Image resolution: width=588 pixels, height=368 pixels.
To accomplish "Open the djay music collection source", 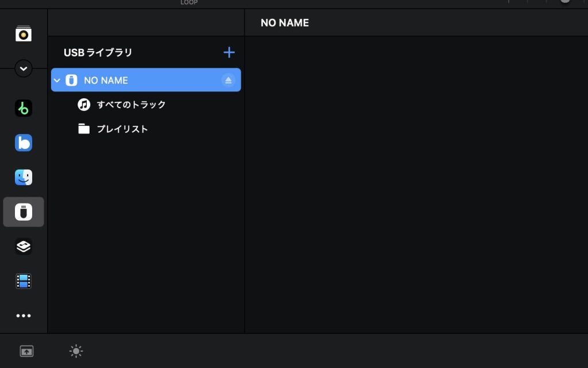I will 24,34.
